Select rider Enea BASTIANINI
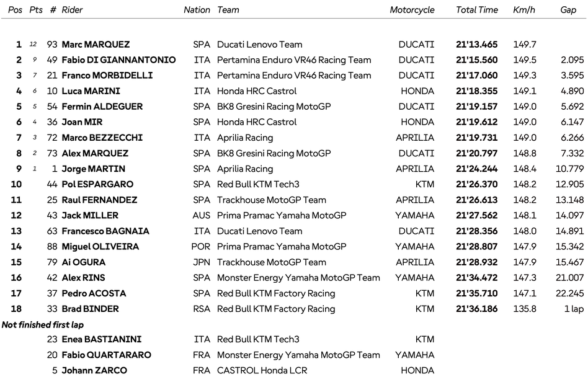Screen dimensions: 588x377 (x=101, y=339)
